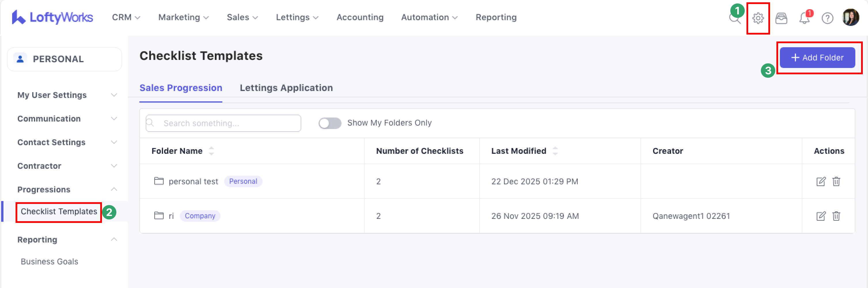The image size is (868, 288).
Task: Edit the ri folder
Action: tap(821, 216)
